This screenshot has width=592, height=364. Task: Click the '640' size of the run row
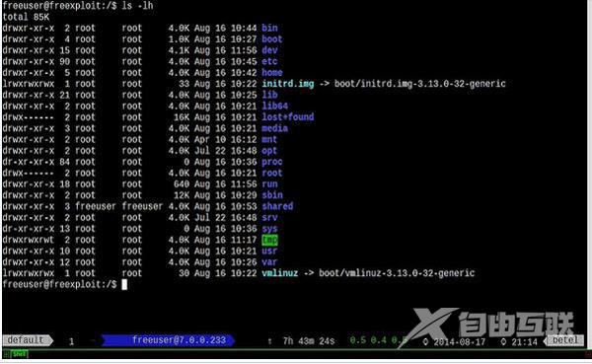coord(182,184)
